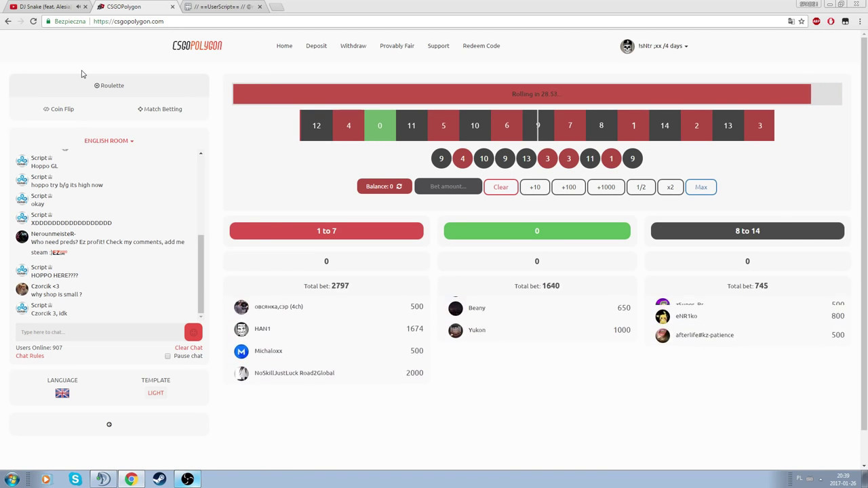This screenshot has width=868, height=488.
Task: Mute the DJ Snake YouTube tab audio icon
Action: pyautogui.click(x=78, y=7)
